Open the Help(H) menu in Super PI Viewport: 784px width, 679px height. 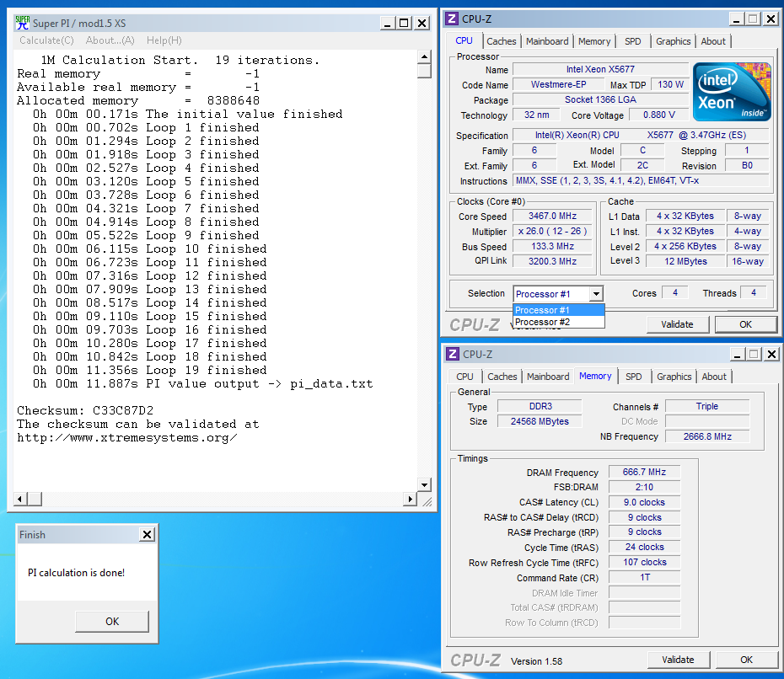click(164, 40)
